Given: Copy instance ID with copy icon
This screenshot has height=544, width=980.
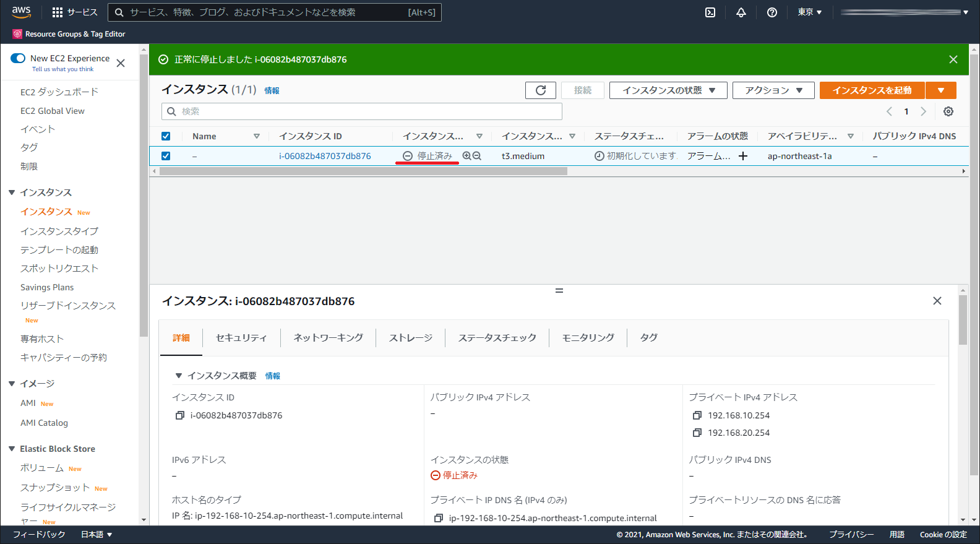Looking at the screenshot, I should pos(180,415).
